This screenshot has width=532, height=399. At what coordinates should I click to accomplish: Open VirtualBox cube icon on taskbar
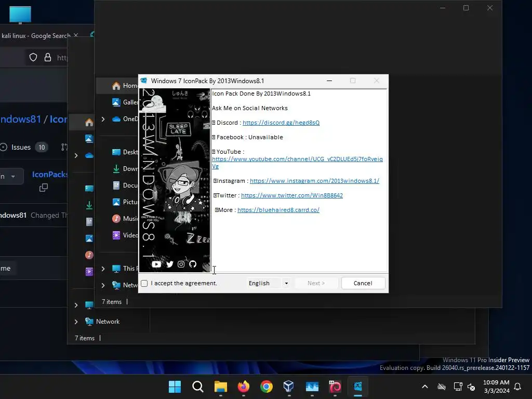click(289, 387)
